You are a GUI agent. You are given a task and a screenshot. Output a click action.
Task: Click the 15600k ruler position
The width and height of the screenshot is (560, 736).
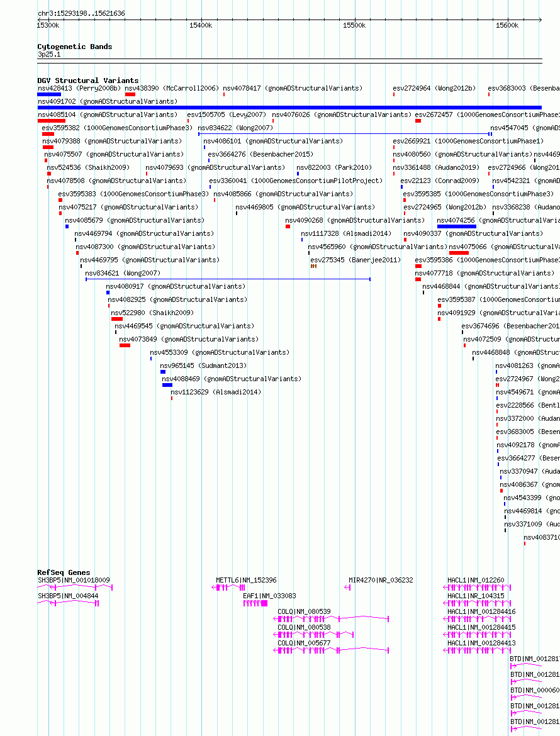coord(507,25)
